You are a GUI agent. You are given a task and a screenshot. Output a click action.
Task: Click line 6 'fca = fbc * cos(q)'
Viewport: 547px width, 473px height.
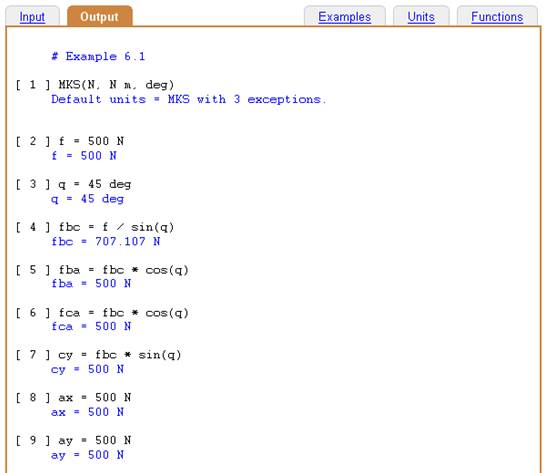tap(123, 313)
